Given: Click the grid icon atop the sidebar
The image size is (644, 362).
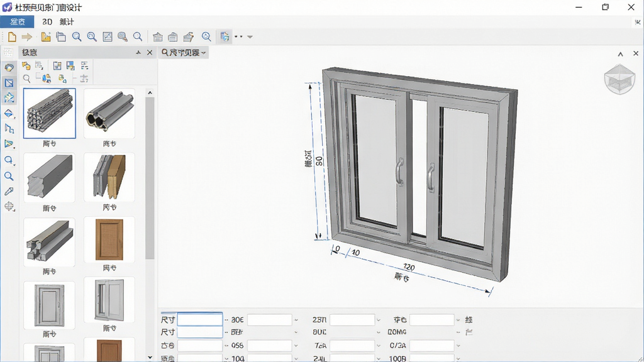Looking at the screenshot, I should point(8,52).
